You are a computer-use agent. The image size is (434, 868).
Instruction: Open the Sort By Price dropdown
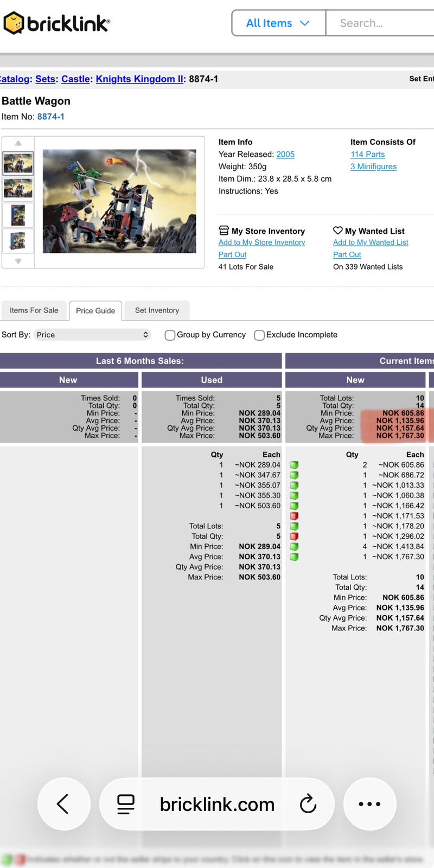pos(92,335)
